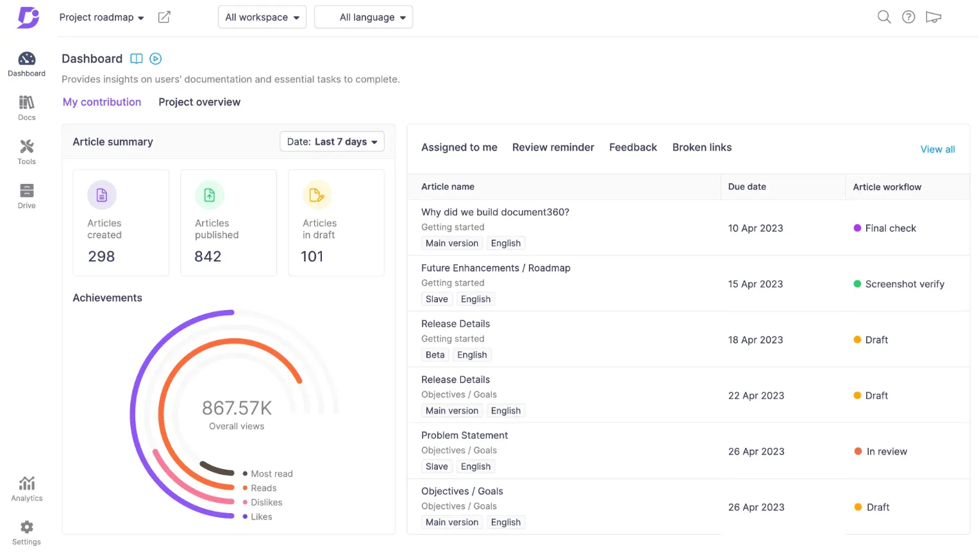
Task: Select the Broken links tab
Action: click(702, 147)
